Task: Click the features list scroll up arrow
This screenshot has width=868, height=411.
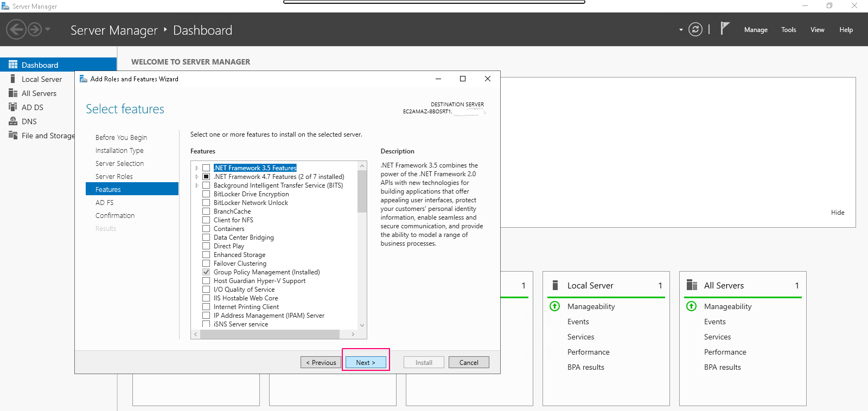Action: pyautogui.click(x=362, y=165)
